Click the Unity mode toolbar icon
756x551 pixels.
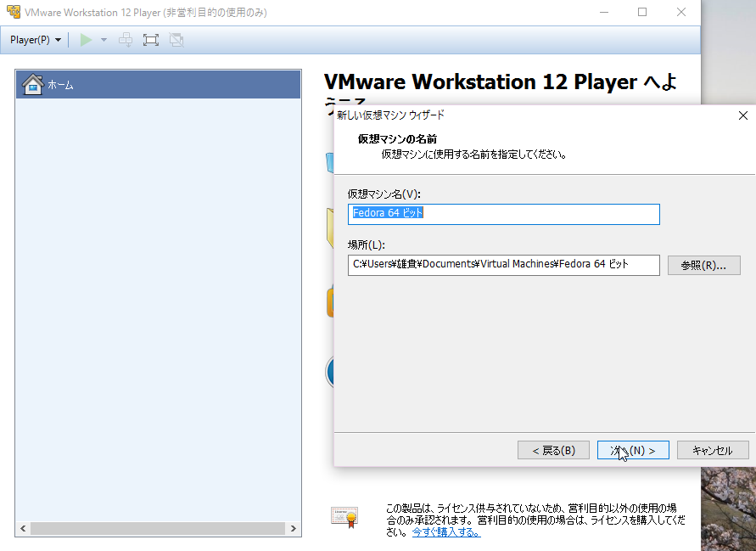pos(176,40)
